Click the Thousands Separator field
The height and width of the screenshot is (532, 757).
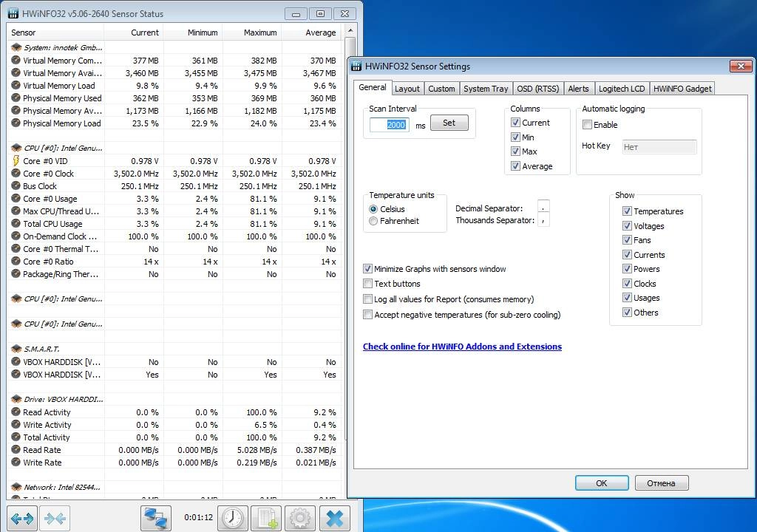543,220
